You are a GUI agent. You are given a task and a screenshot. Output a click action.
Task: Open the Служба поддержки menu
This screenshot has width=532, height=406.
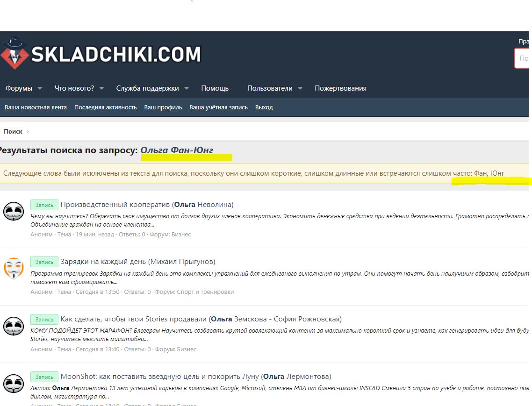point(147,88)
